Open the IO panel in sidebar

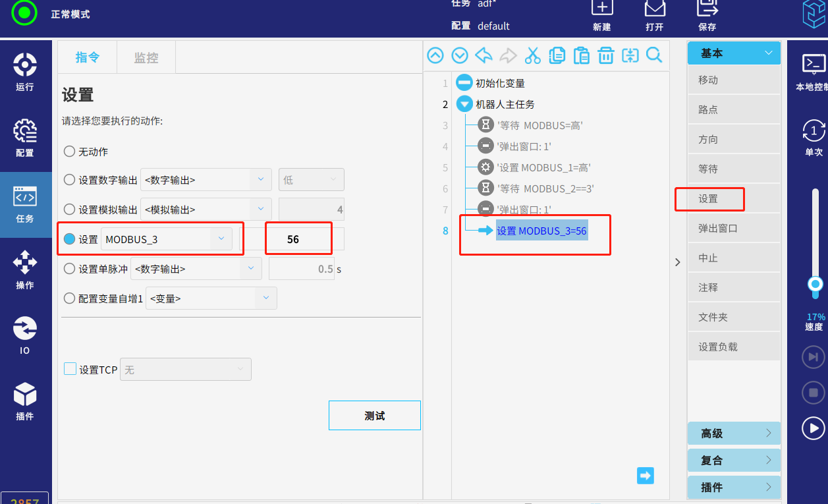pyautogui.click(x=25, y=335)
